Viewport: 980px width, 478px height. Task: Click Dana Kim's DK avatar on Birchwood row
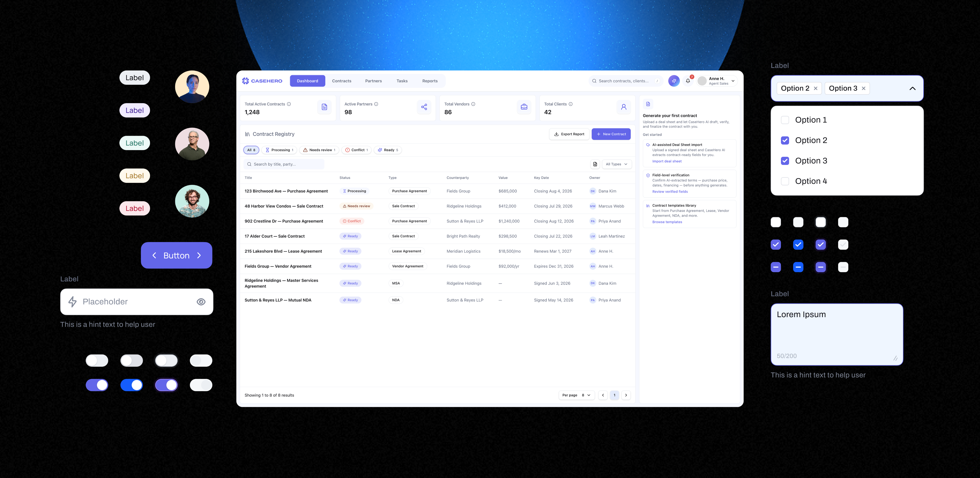click(593, 191)
